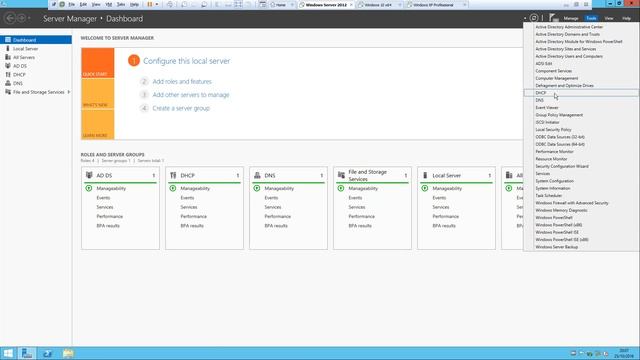
Task: Open Server Manager from the taskbar
Action: coord(27,353)
